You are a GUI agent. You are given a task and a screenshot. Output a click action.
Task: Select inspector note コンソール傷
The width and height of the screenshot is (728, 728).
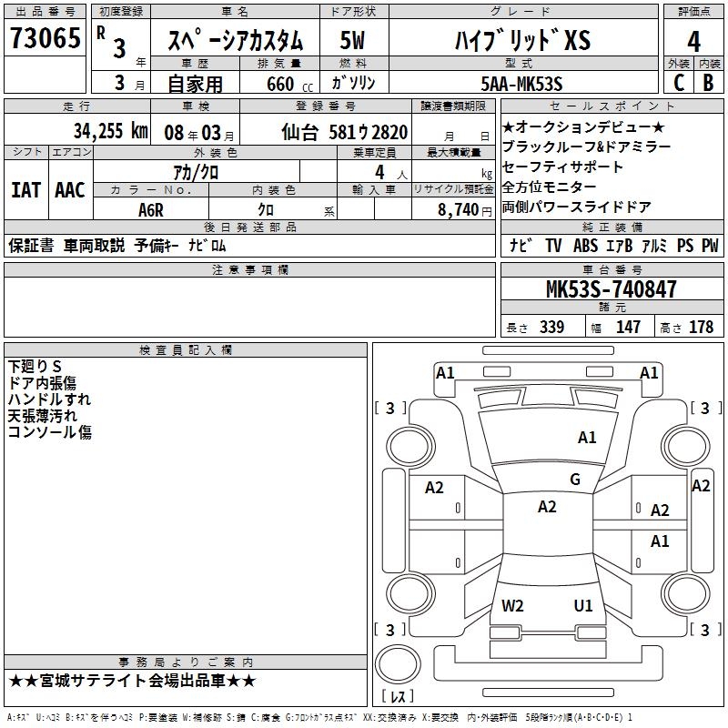tap(50, 432)
